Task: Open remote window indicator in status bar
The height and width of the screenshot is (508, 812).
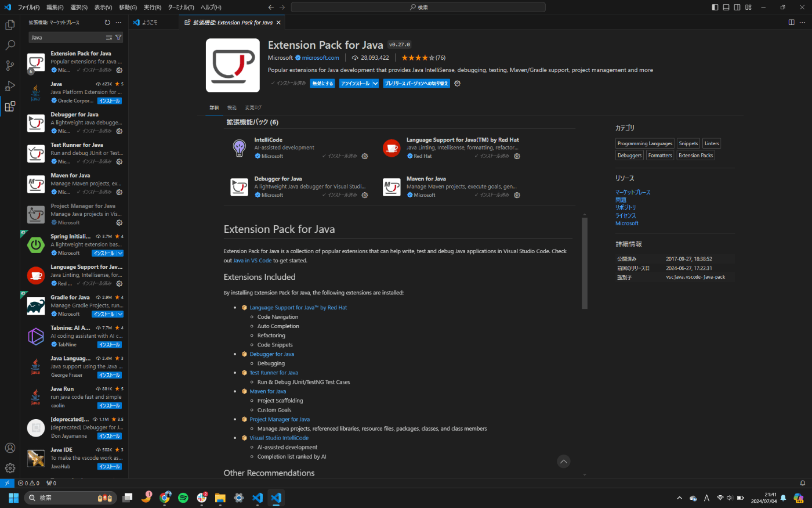Action: (x=7, y=483)
